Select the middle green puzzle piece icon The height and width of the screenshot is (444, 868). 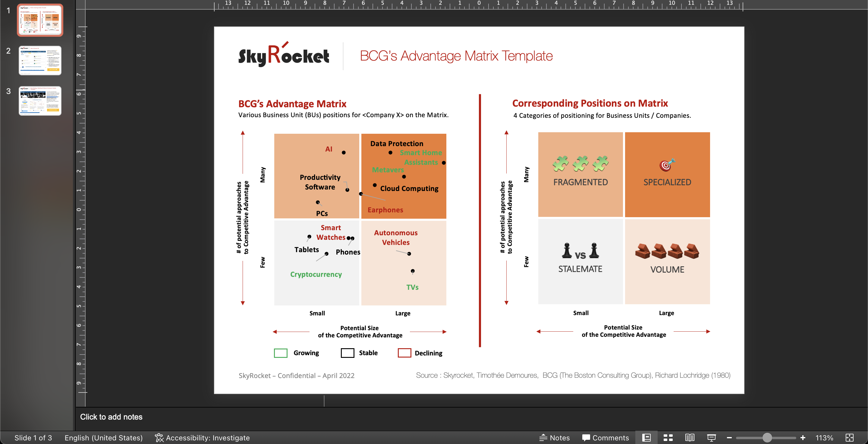pyautogui.click(x=580, y=163)
